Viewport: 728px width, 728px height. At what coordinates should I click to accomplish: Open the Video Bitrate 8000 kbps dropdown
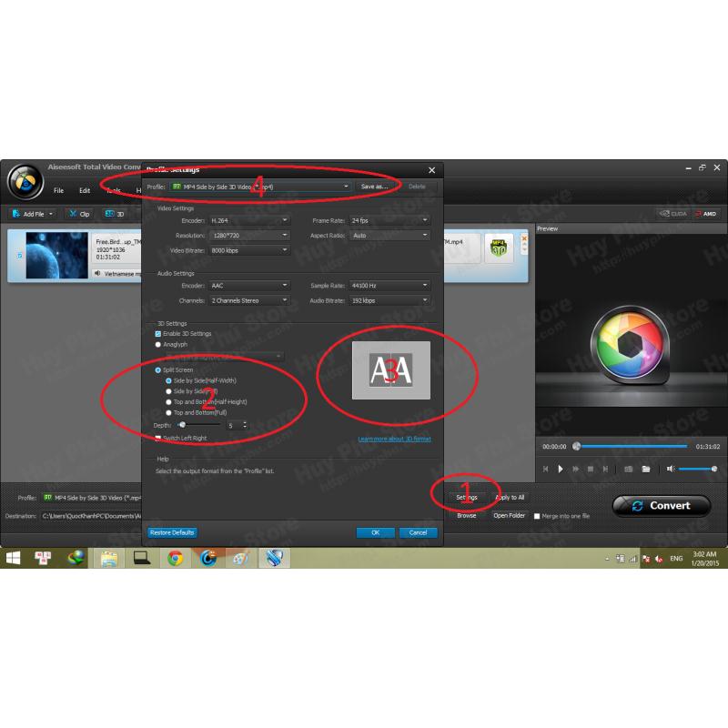point(249,250)
